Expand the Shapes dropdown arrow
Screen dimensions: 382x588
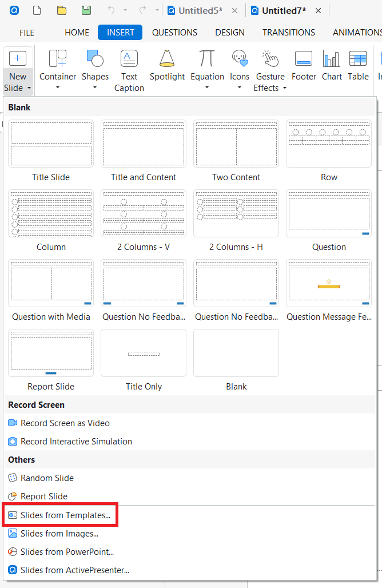(95, 88)
